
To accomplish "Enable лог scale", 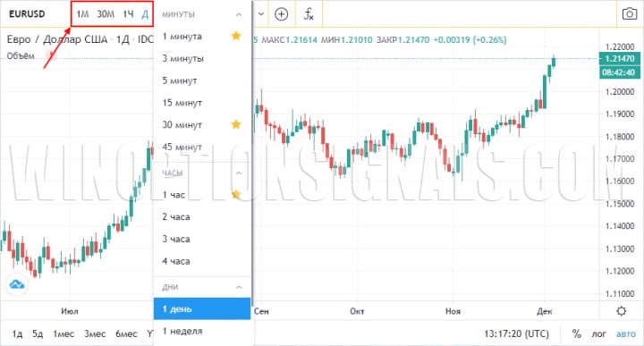I will click(x=598, y=333).
